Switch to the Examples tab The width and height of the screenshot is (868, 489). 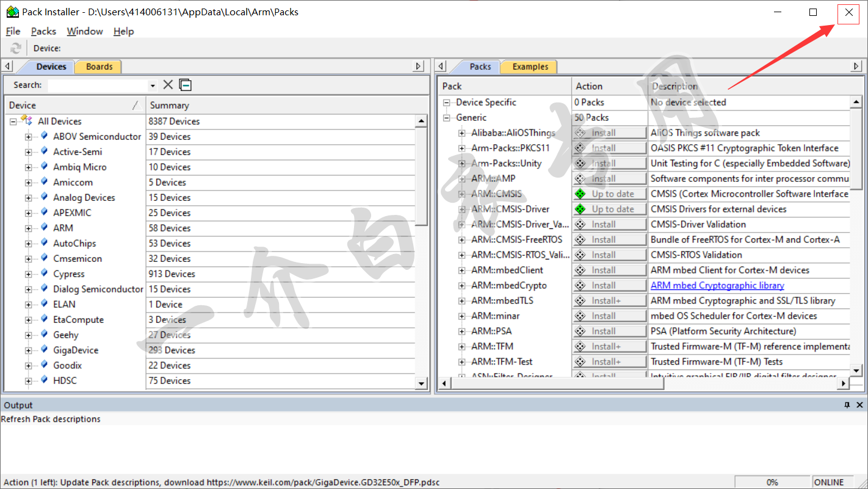point(530,67)
